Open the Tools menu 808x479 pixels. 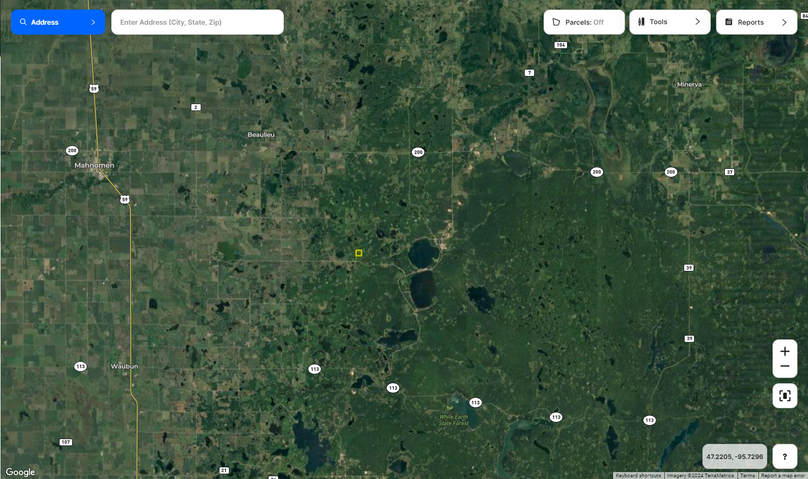click(669, 22)
